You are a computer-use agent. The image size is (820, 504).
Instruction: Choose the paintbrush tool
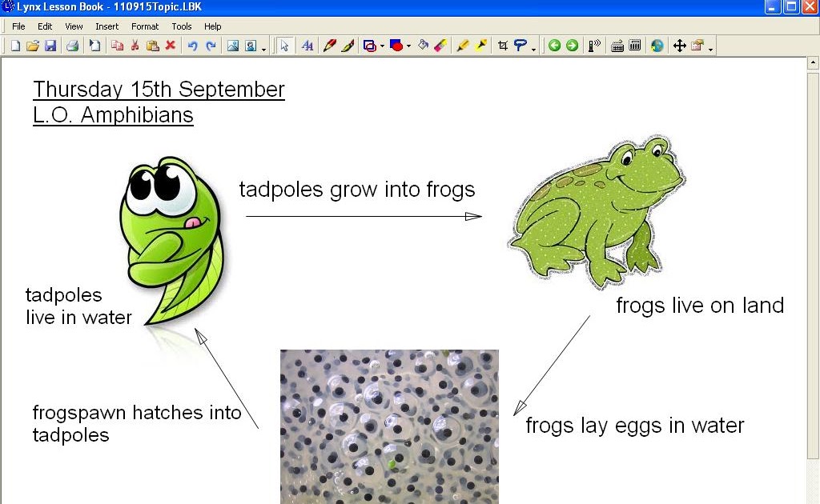click(x=348, y=46)
